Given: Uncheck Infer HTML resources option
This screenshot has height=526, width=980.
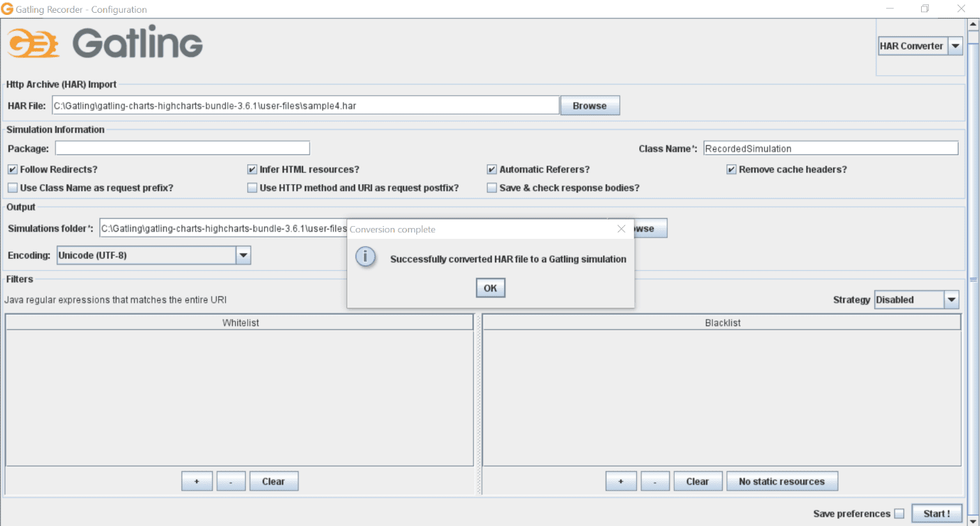Looking at the screenshot, I should tap(252, 170).
